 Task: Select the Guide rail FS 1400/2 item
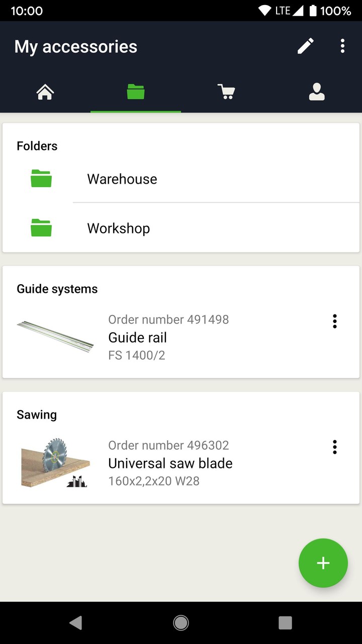(x=169, y=338)
